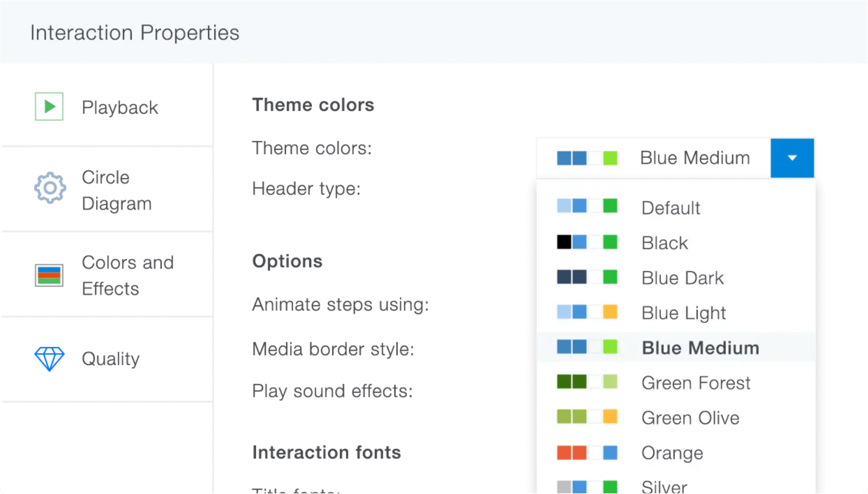Choose the Orange theme option
The image size is (868, 494).
pos(672,453)
